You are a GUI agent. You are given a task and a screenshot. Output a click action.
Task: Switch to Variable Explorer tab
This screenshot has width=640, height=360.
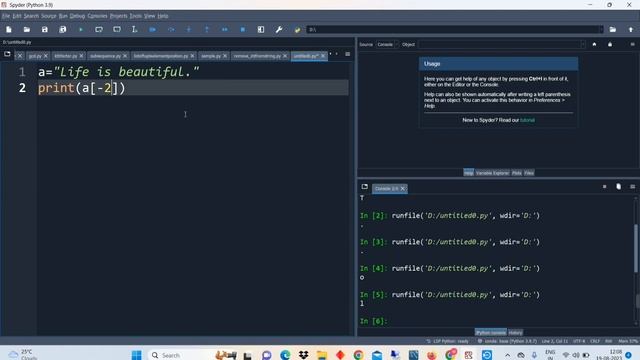[x=492, y=173]
